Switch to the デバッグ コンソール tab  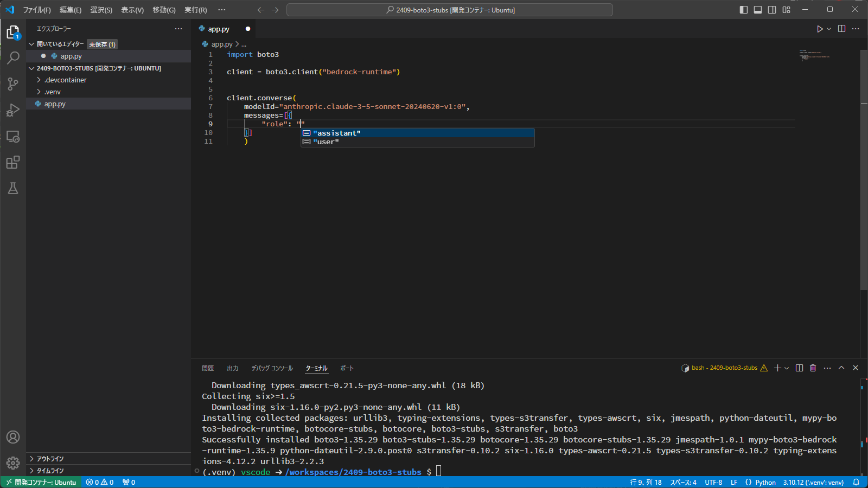click(272, 368)
